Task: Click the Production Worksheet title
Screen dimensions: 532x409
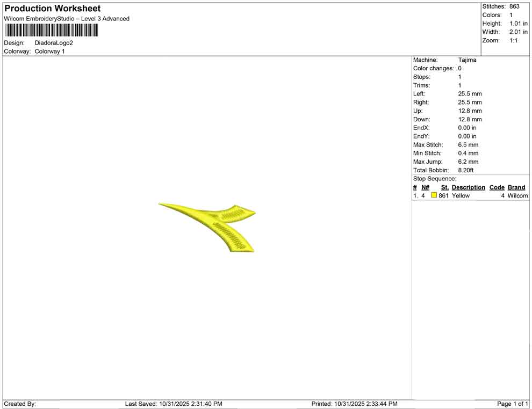Action: 52,9
